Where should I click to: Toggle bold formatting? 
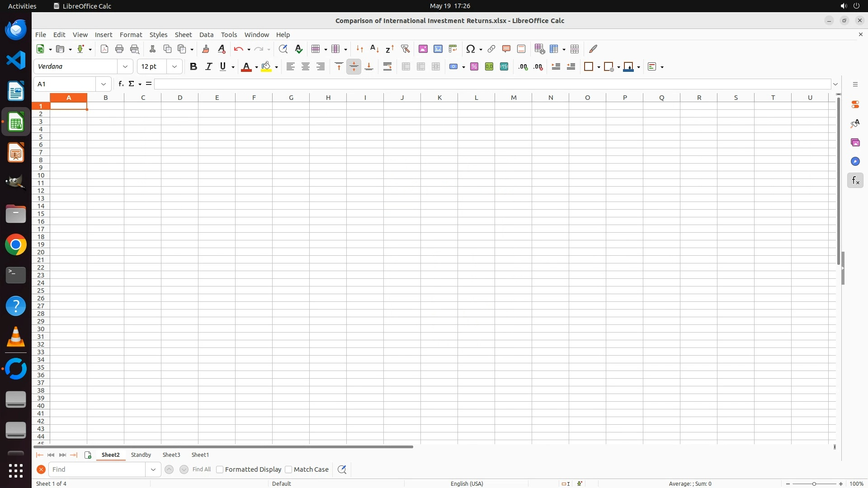(193, 67)
